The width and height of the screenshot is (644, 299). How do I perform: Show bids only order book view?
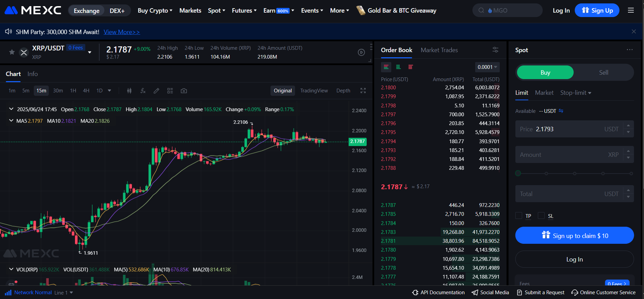coord(398,67)
